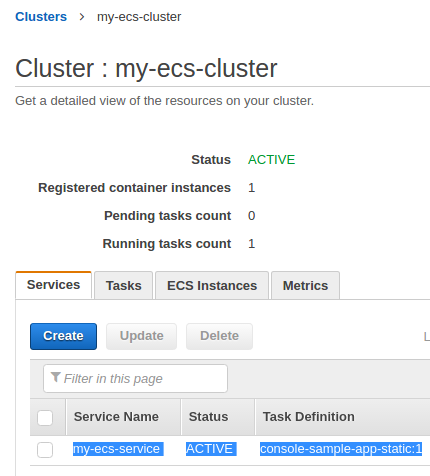Open the console-sample-app-static:1 task definition link
The height and width of the screenshot is (476, 430).
pos(341,449)
